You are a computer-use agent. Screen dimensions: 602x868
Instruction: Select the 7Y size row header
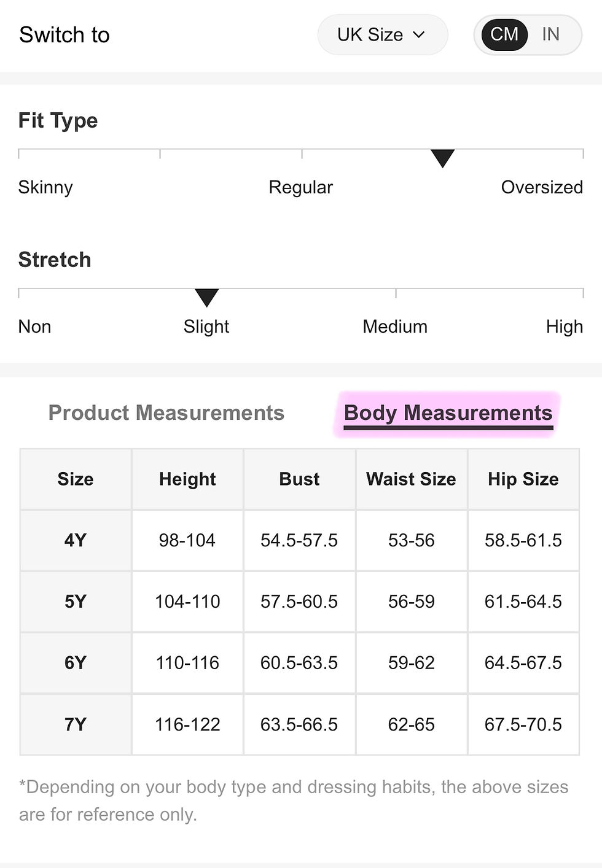(x=76, y=724)
